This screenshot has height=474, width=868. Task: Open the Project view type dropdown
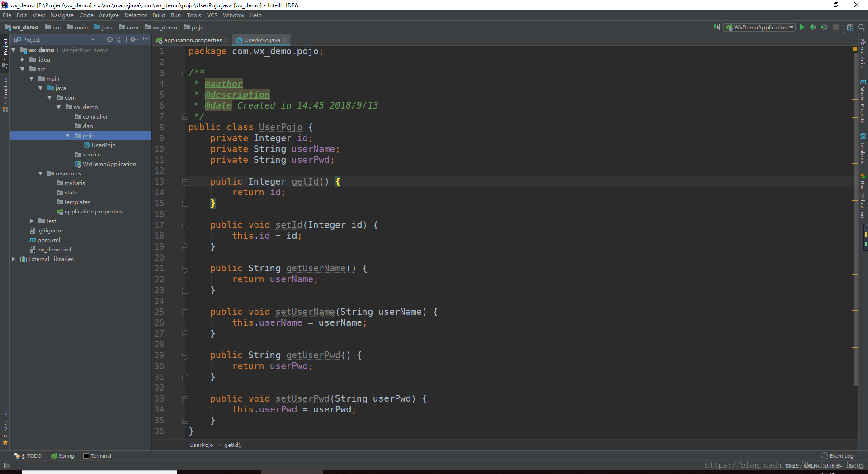point(93,40)
